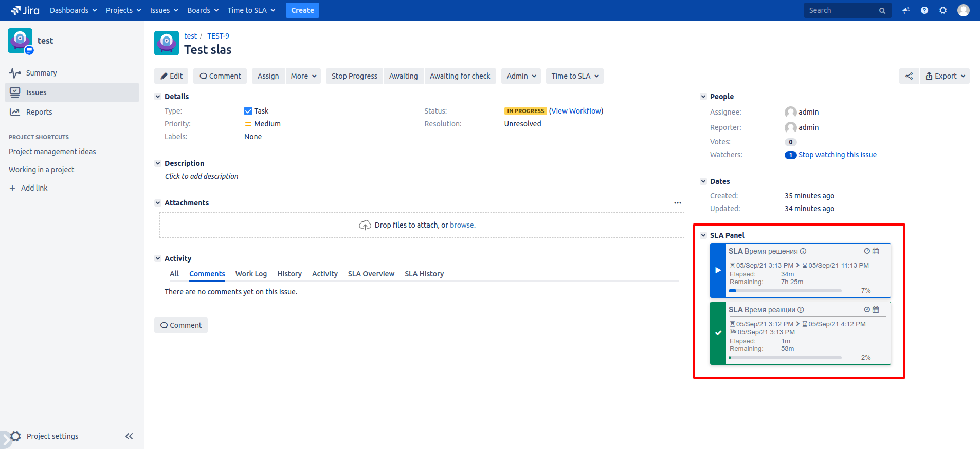
Task: Collapse the Details section
Action: 158,97
